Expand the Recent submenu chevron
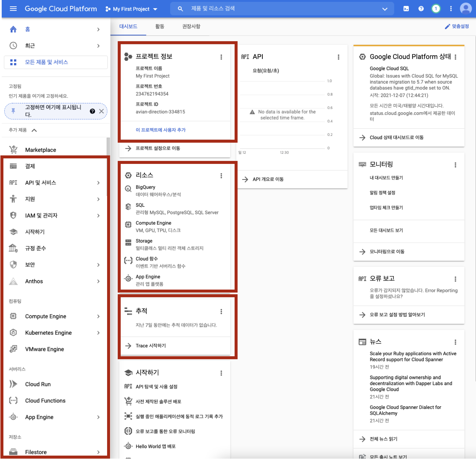The image size is (476, 459). point(98,46)
